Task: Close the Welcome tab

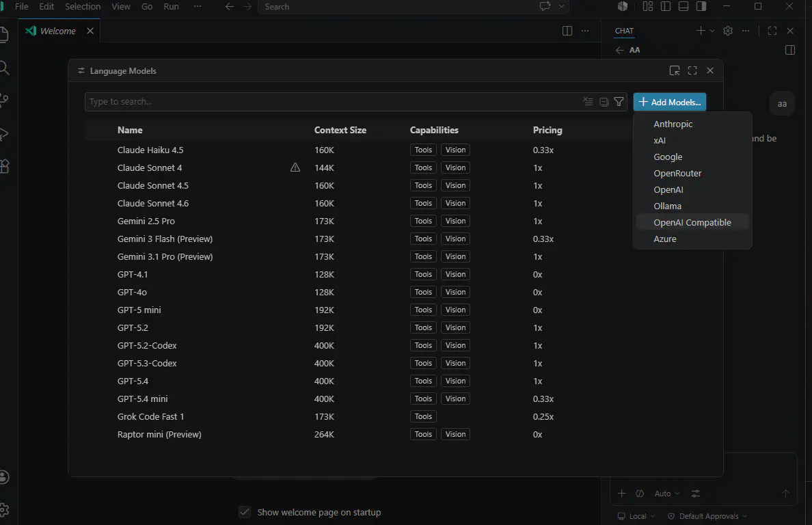Action: pos(90,31)
